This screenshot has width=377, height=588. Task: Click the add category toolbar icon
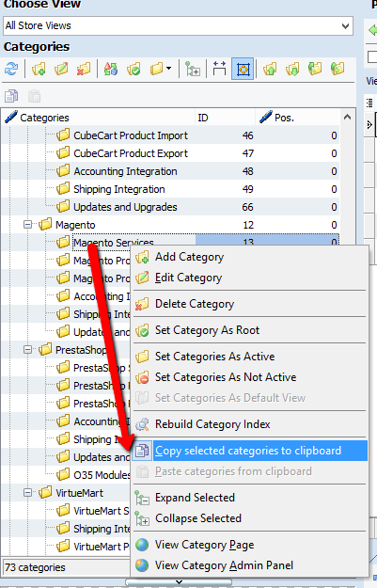tap(39, 69)
